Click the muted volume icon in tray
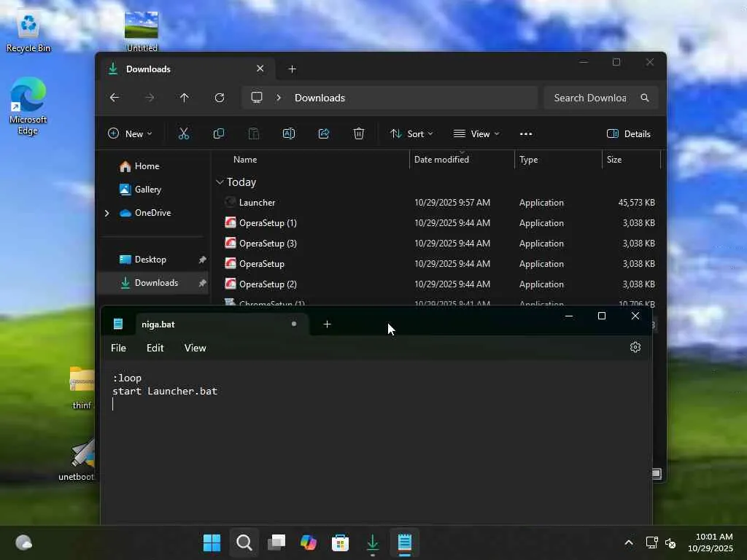Screen dimensions: 747x560 [x=670, y=542]
